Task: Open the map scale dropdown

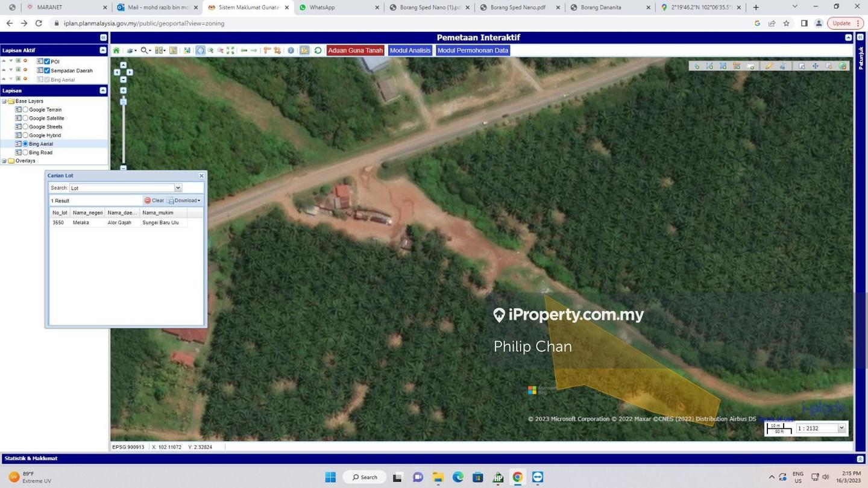Action: pyautogui.click(x=841, y=428)
